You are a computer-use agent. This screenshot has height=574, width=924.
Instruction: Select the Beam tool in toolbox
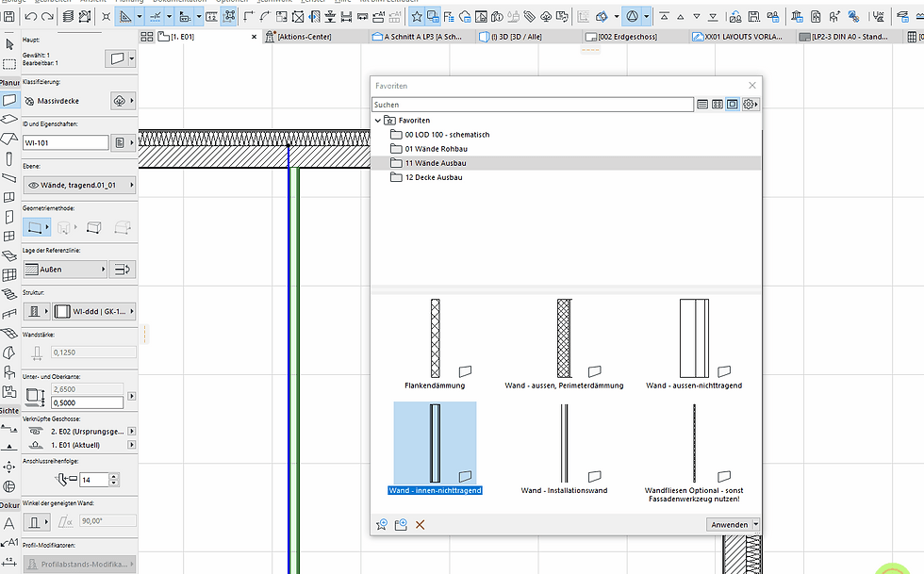click(x=9, y=178)
